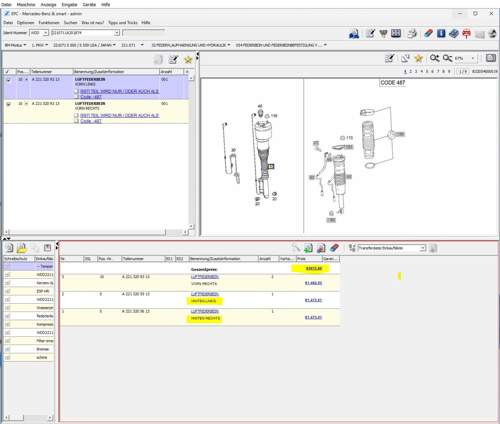Click the zoom-out magnifier above the diagram

(x=447, y=58)
